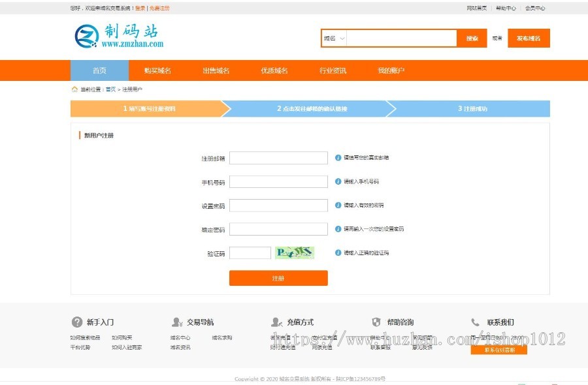Go to the 行业资讯 navigation tab
Viewport: 588px width, 385px height.
point(333,70)
